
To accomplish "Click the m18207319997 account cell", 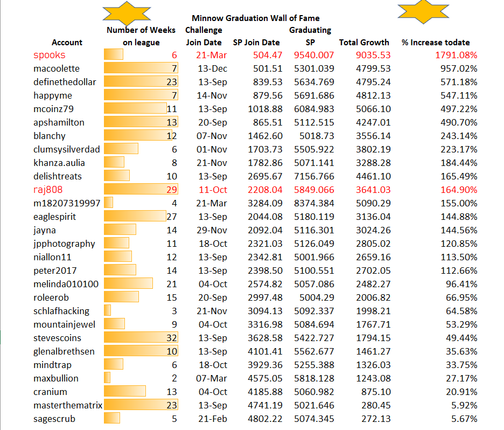I will 67,203.
